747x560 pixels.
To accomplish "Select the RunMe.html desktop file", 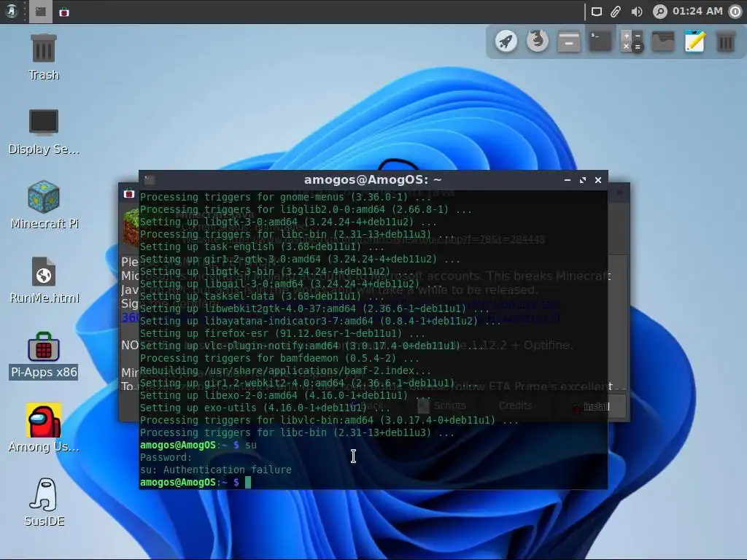I will click(44, 280).
